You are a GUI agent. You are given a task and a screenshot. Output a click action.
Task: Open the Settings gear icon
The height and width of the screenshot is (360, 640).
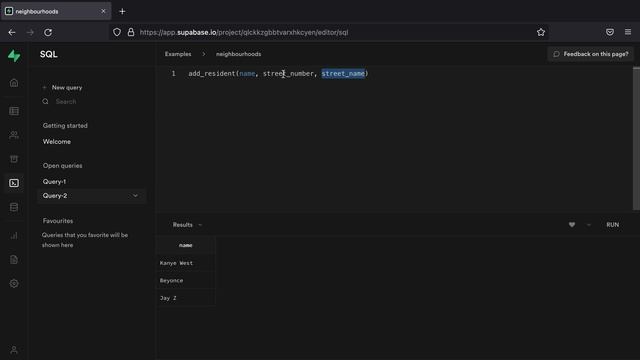click(14, 284)
